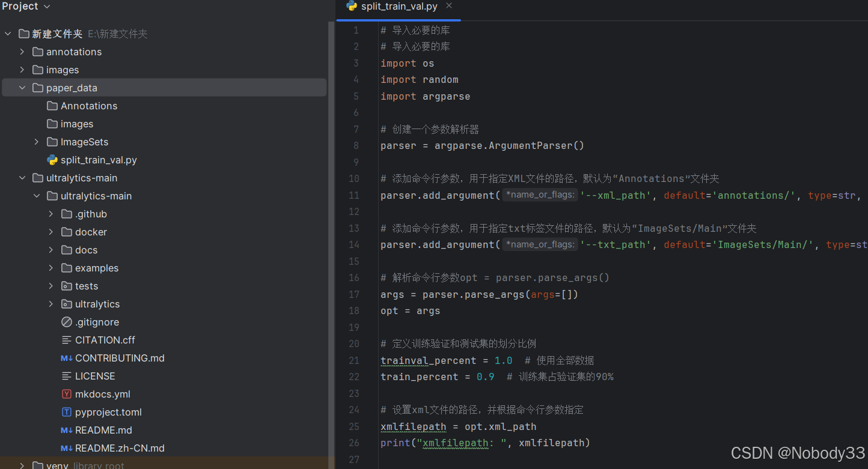Expand the tests folder arrow
868x469 pixels.
[51, 286]
